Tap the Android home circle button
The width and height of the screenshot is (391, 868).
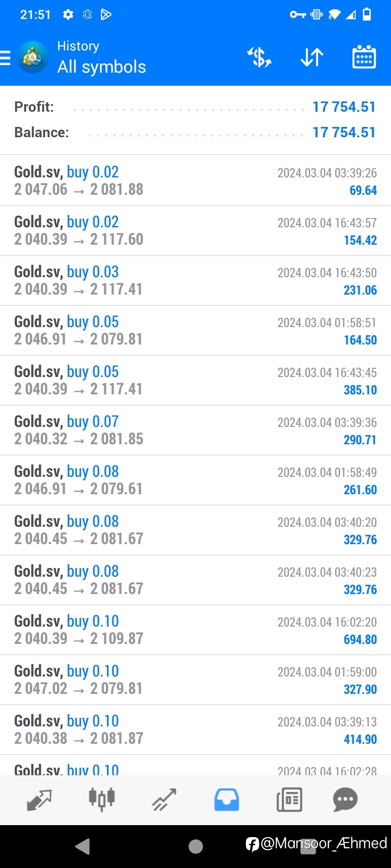tap(195, 846)
